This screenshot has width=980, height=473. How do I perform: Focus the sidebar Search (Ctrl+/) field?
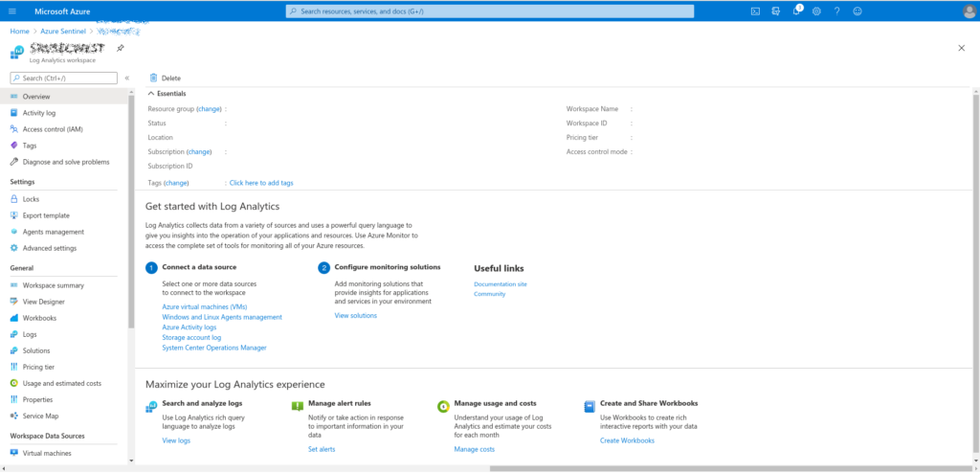pyautogui.click(x=63, y=79)
